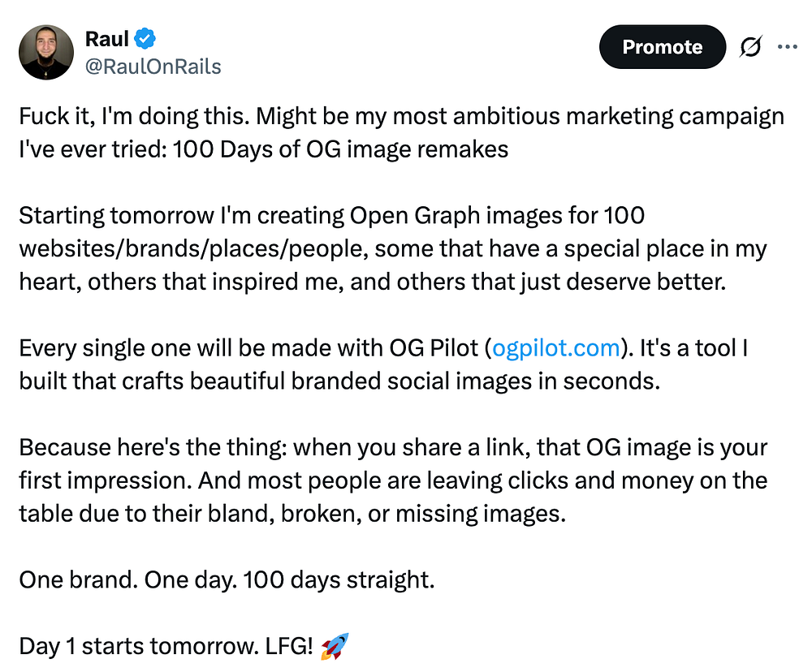Click the paragraph beginning "Because here's the thing"
812x672 pixels.
click(x=392, y=480)
